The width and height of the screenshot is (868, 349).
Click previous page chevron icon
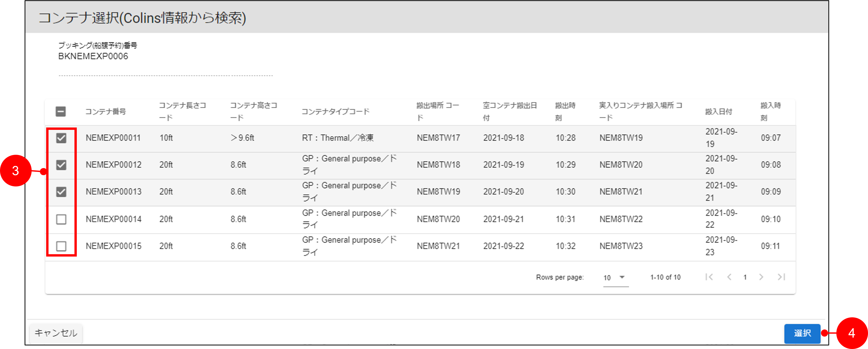[729, 277]
